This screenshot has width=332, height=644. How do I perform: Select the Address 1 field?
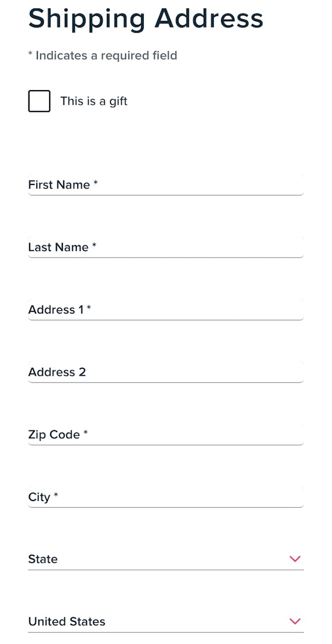point(165,310)
